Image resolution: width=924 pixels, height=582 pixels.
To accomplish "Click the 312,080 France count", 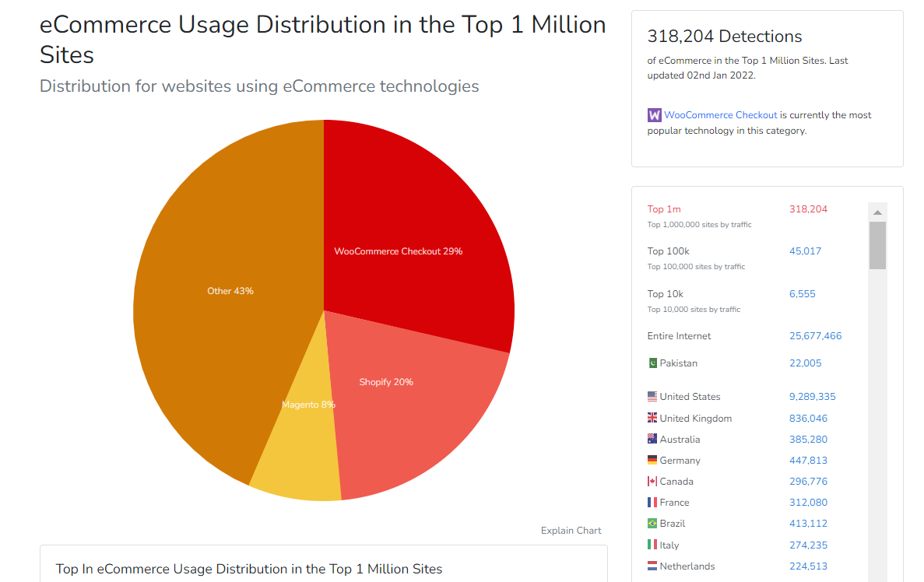I will click(808, 503).
